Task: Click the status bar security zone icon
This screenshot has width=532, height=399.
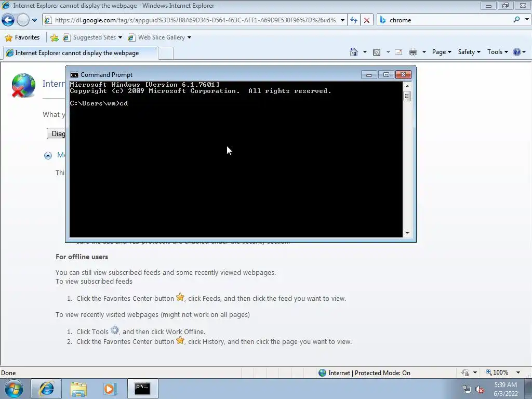Action: (x=322, y=373)
